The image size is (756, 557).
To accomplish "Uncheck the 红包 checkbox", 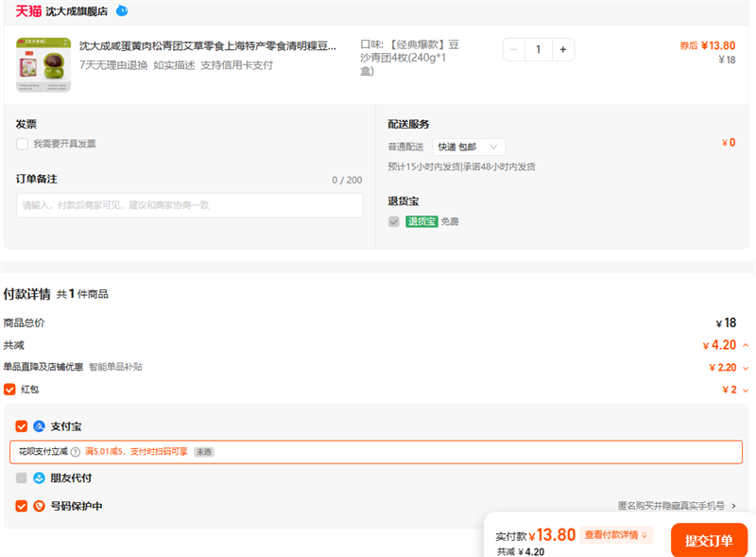I will click(9, 389).
